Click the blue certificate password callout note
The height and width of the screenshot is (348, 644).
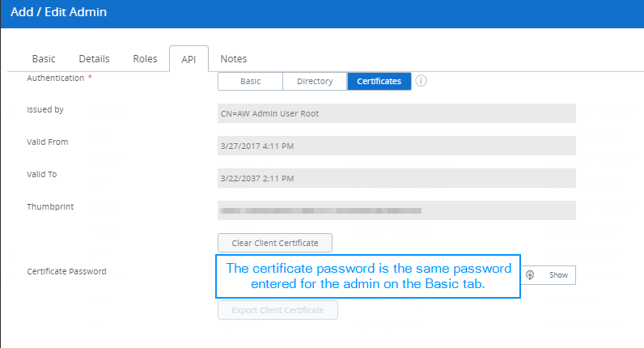pyautogui.click(x=368, y=276)
